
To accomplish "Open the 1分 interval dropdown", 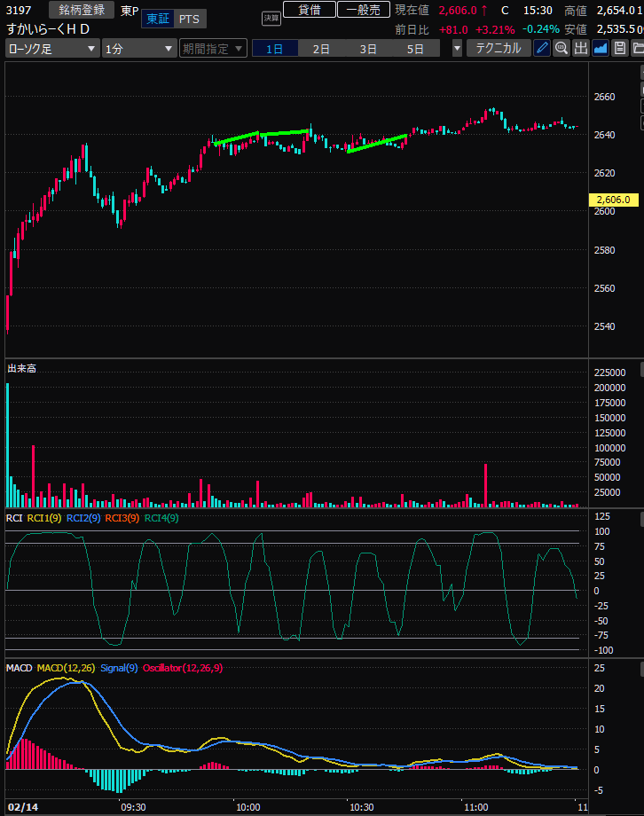I will pos(139,48).
